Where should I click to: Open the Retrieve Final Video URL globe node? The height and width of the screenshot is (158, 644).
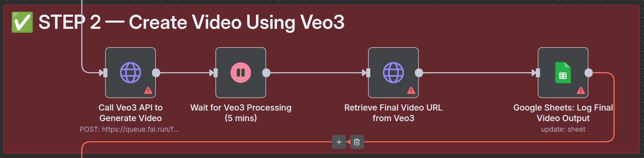click(393, 73)
